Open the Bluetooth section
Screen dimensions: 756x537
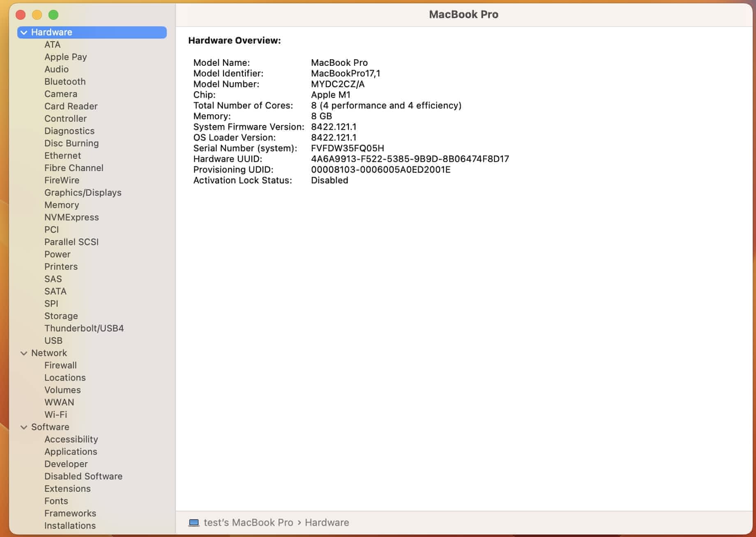[x=65, y=81]
